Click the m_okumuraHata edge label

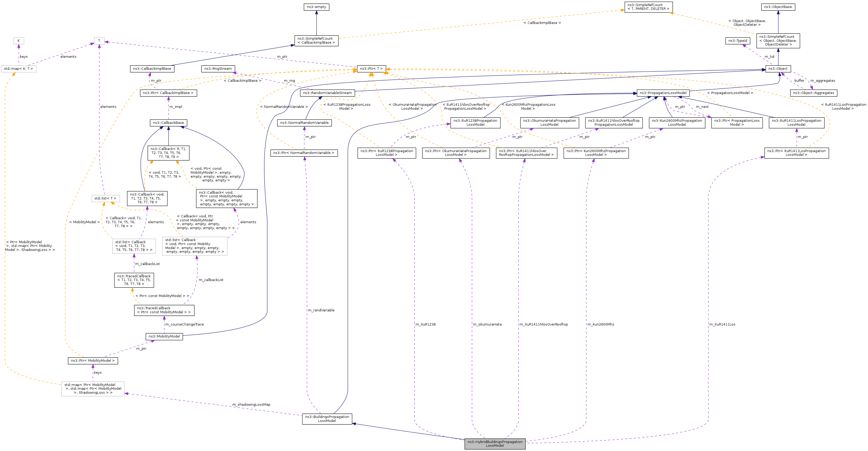click(x=487, y=324)
